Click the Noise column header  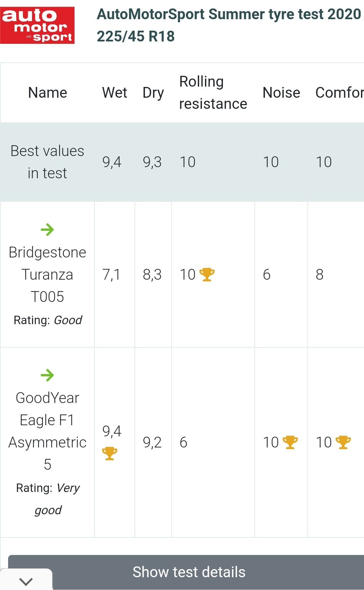281,92
